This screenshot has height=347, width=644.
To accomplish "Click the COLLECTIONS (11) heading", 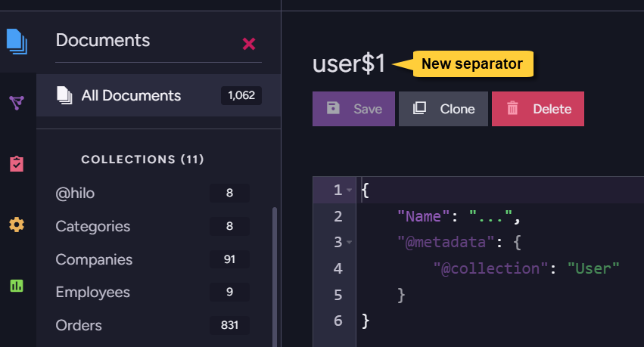I will tap(142, 160).
